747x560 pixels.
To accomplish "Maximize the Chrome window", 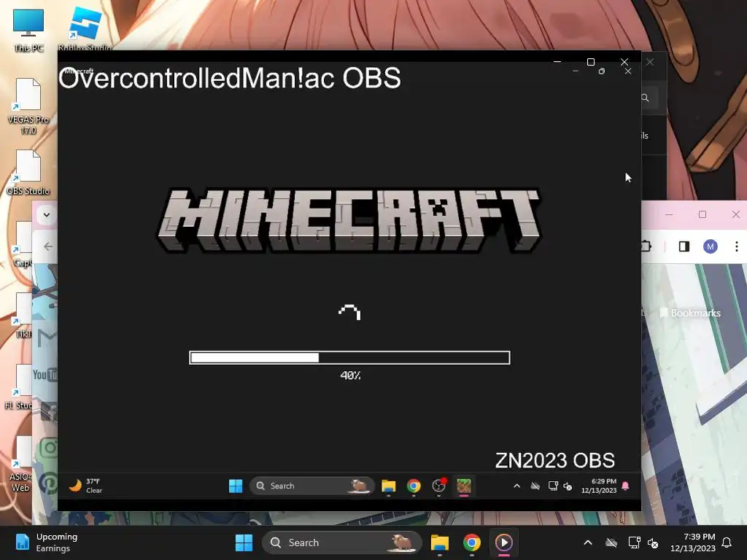I will click(x=703, y=214).
